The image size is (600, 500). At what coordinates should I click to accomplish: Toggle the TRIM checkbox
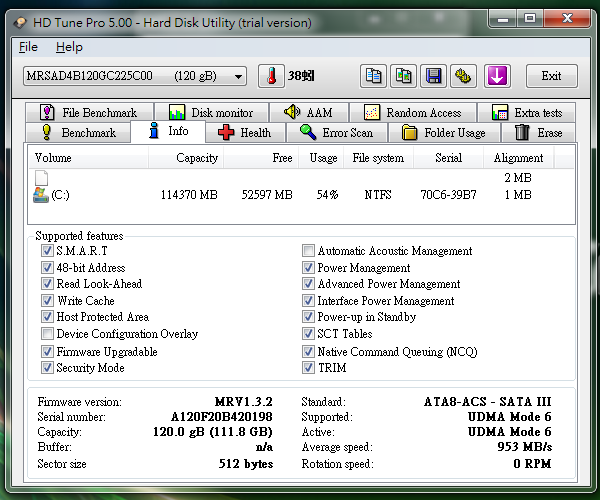coord(308,368)
